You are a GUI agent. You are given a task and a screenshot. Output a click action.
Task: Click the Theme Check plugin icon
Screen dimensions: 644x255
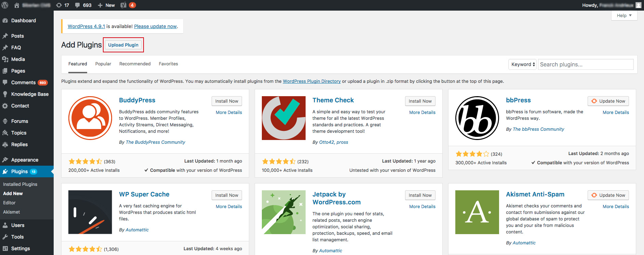(284, 118)
